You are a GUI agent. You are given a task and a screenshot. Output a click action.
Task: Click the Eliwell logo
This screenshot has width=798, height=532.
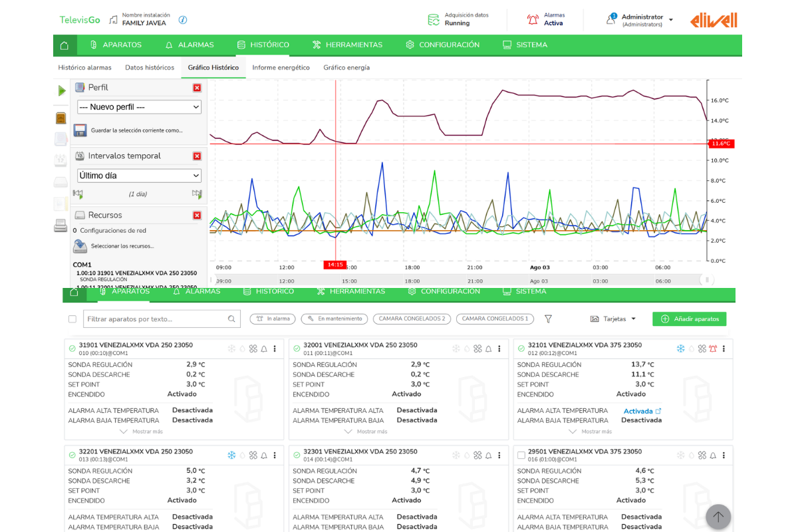pyautogui.click(x=714, y=20)
